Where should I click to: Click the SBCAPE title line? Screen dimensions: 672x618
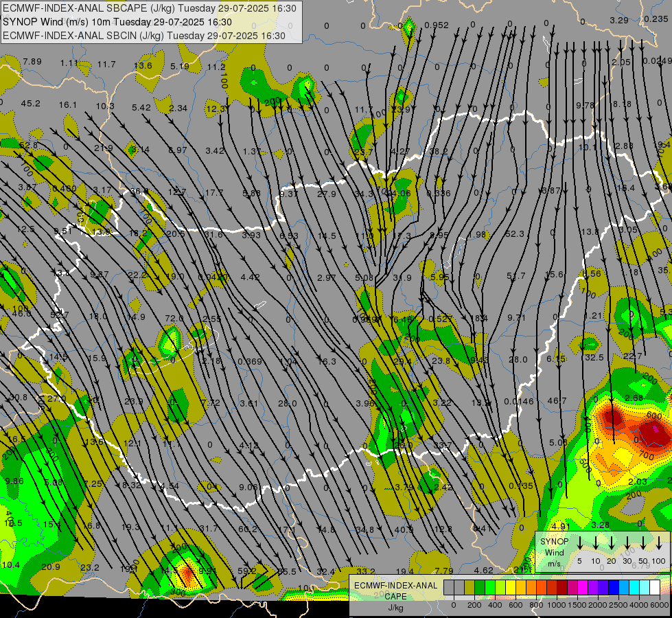149,8
